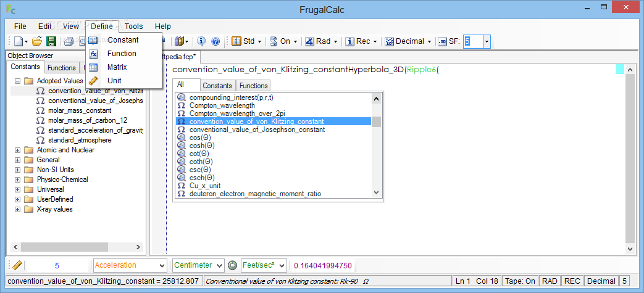Expand the Non-SI Units folder

pyautogui.click(x=18, y=170)
